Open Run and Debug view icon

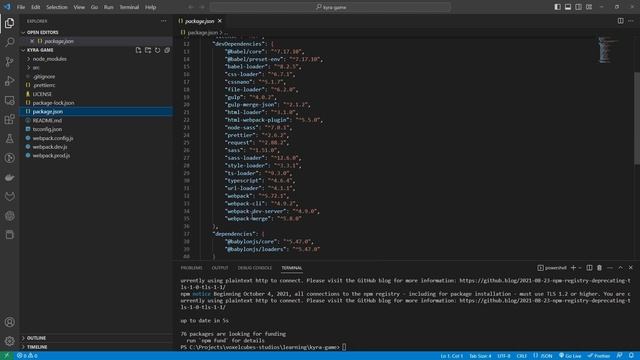tap(9, 81)
